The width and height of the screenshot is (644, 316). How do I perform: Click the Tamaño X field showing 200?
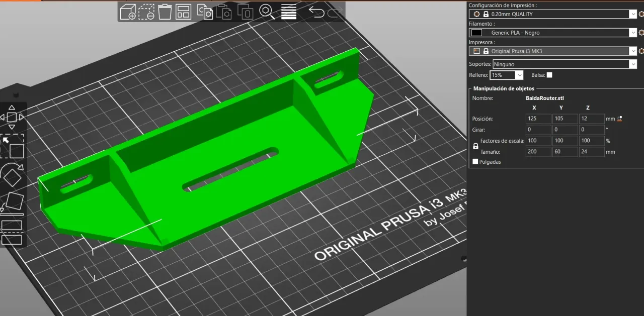pos(538,152)
